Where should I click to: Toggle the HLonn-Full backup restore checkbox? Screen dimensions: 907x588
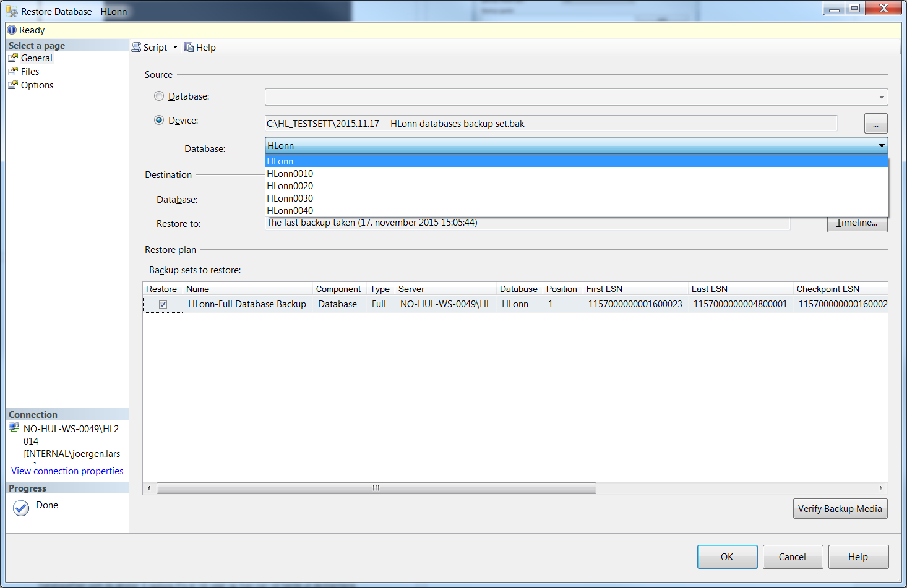(x=163, y=304)
